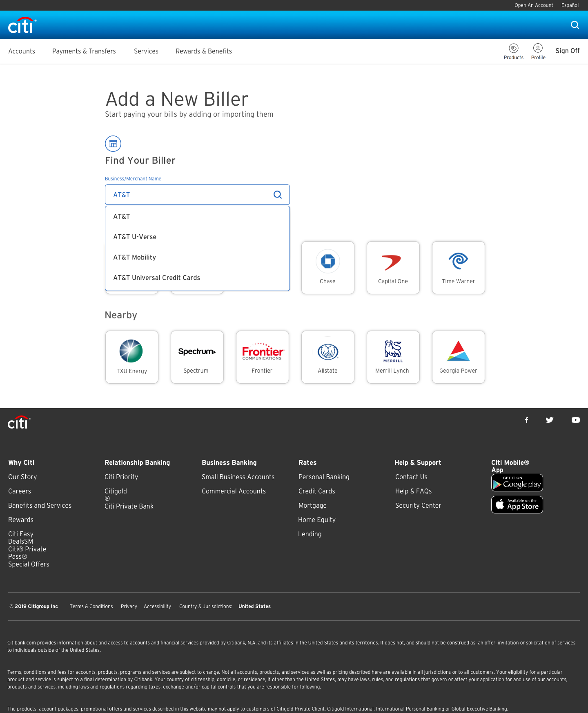588x713 pixels.
Task: Open the Lending link
Action: [x=310, y=534]
